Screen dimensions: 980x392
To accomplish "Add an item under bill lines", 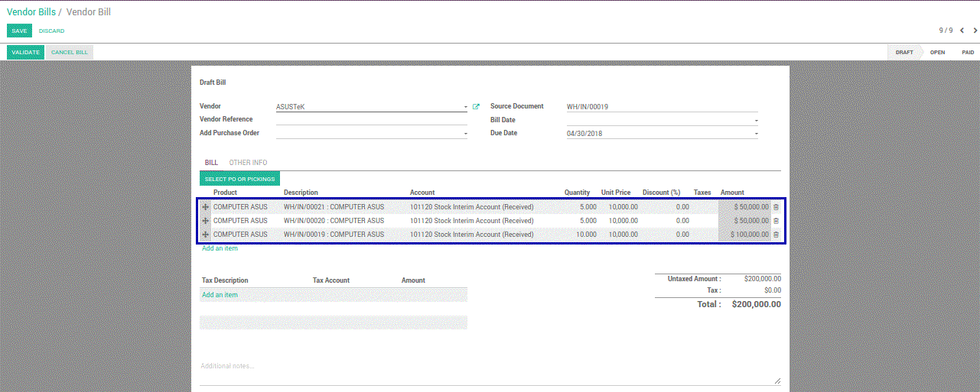I will click(220, 248).
